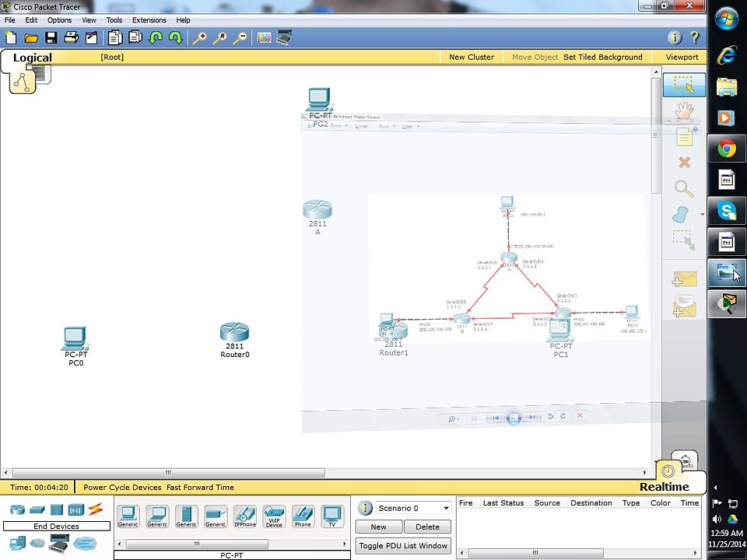Open the File menu
Viewport: 747px width, 560px height.
pyautogui.click(x=9, y=20)
